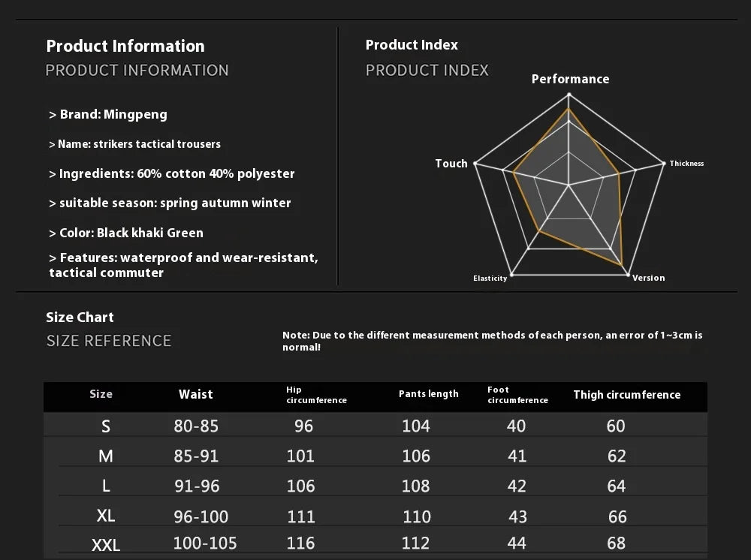Click the Pants length column header
Viewport: 751px width, 560px height.
point(428,394)
